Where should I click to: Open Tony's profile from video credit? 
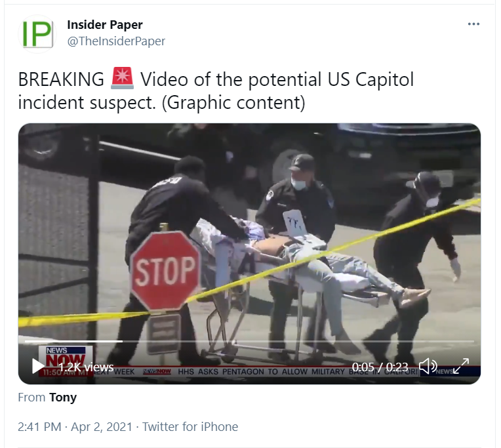click(63, 397)
